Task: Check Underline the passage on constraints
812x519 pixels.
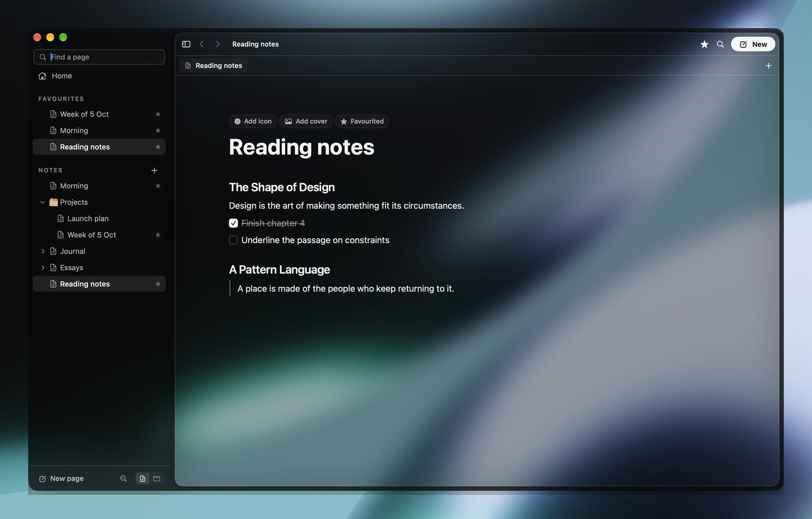Action: [x=233, y=240]
